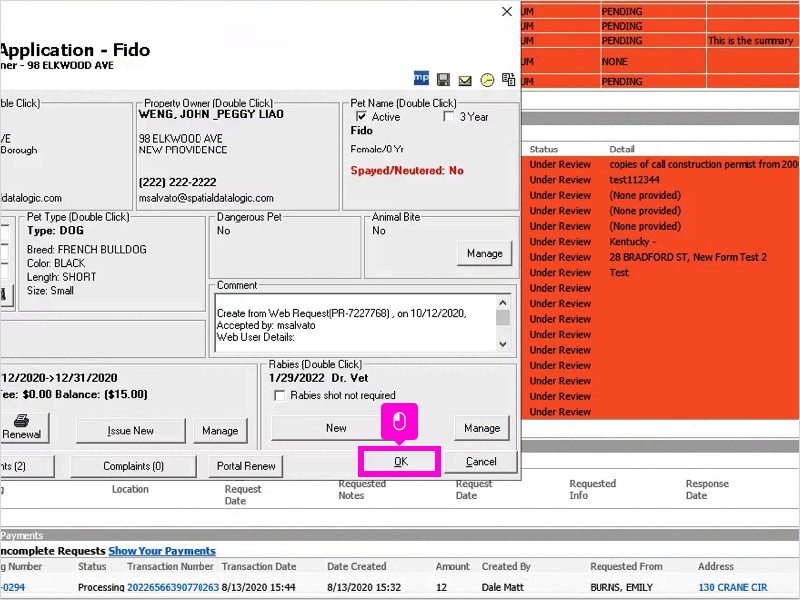
Task: Click Manage in the Animal Bite section
Action: (484, 254)
